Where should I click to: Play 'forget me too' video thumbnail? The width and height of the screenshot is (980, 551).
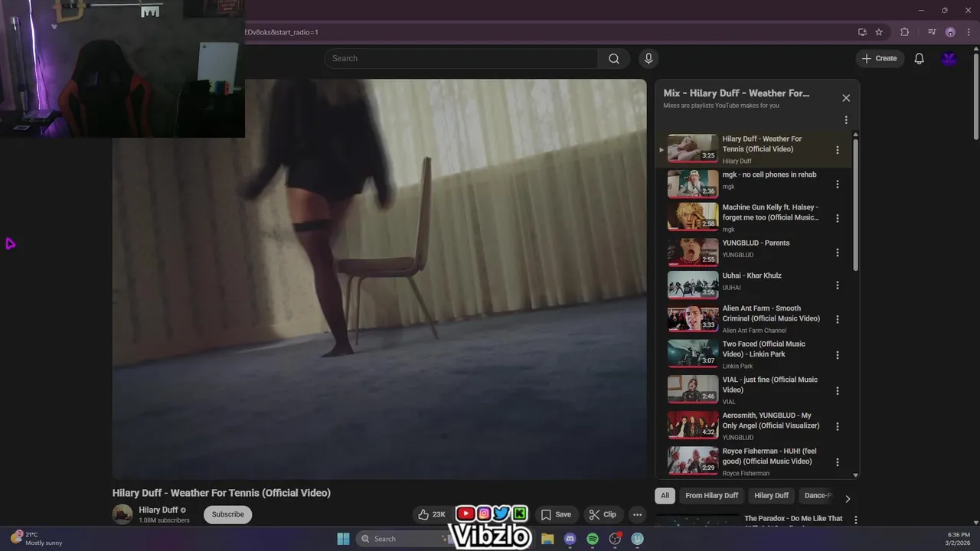[693, 217]
